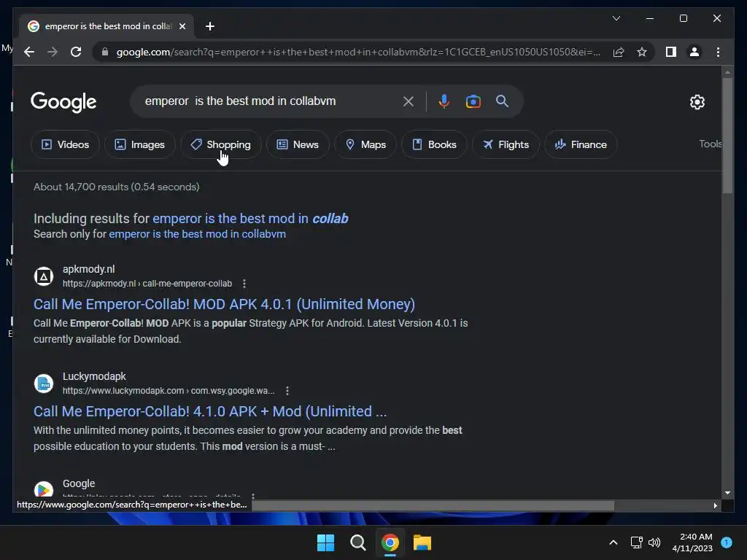Open the network status tray icon
Viewport: 747px width, 560px height.
coord(636,542)
